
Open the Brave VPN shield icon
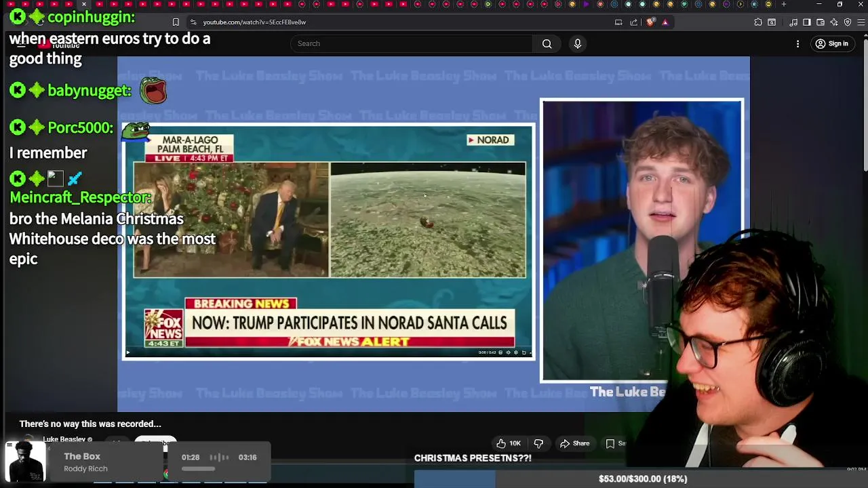pos(847,22)
